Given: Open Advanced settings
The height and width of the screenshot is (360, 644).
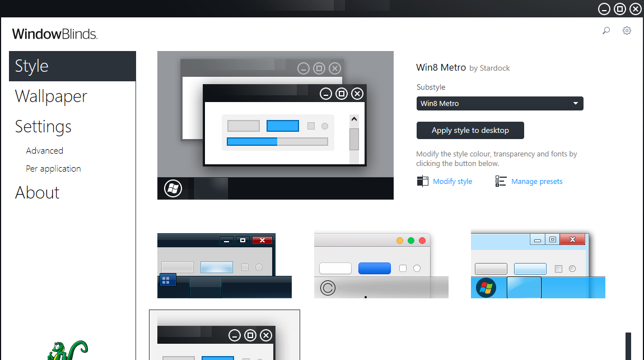Looking at the screenshot, I should (x=44, y=151).
